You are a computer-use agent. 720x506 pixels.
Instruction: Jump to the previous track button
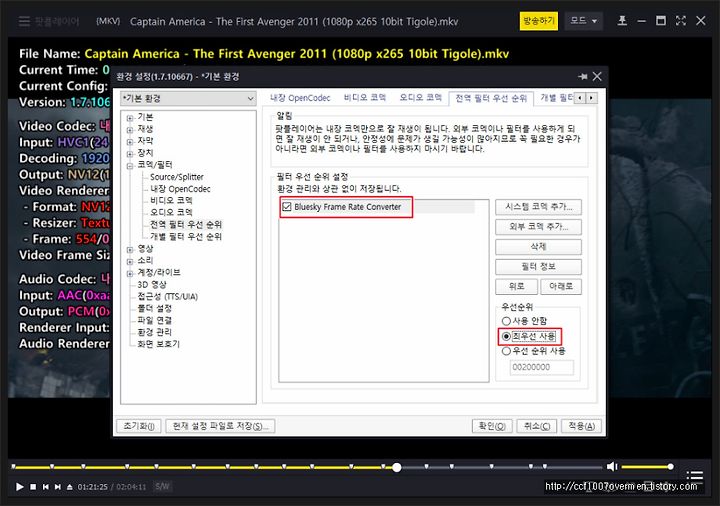click(x=45, y=486)
